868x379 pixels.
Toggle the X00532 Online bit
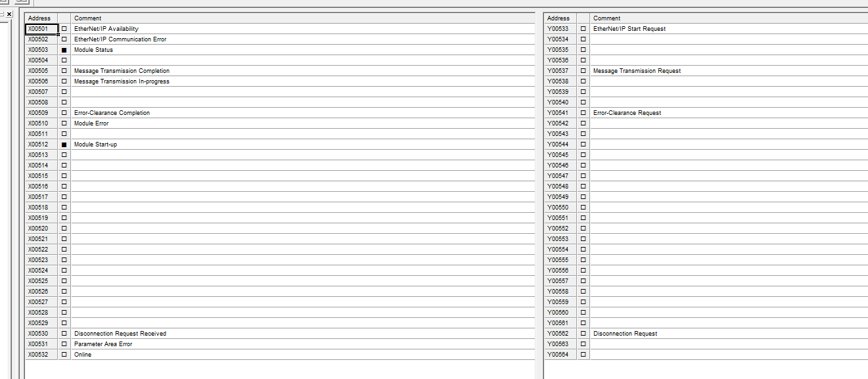pos(64,355)
